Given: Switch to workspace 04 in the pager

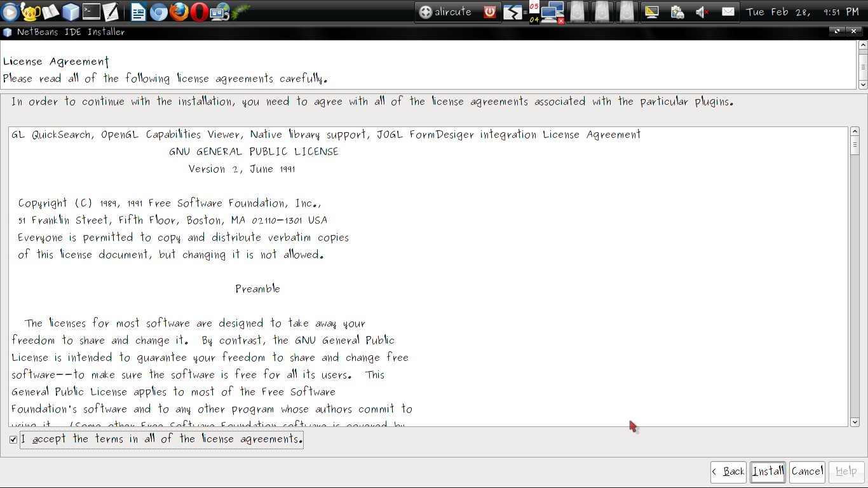Looking at the screenshot, I should tap(534, 18).
